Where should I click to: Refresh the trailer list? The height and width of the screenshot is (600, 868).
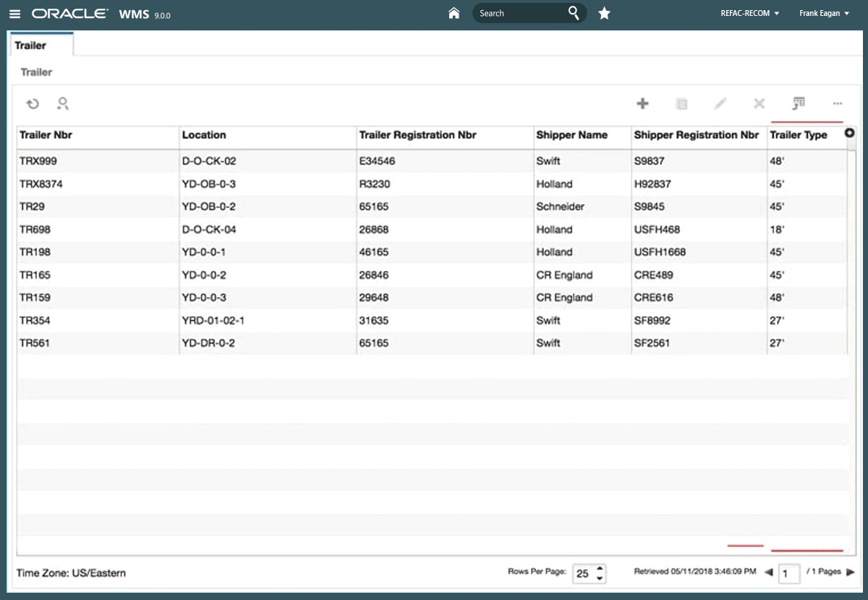33,104
